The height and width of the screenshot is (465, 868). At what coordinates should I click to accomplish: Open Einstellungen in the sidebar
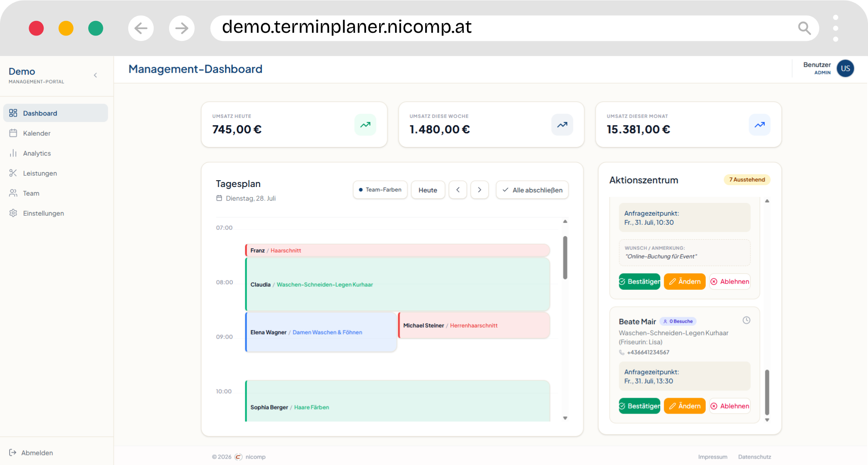coord(55,213)
